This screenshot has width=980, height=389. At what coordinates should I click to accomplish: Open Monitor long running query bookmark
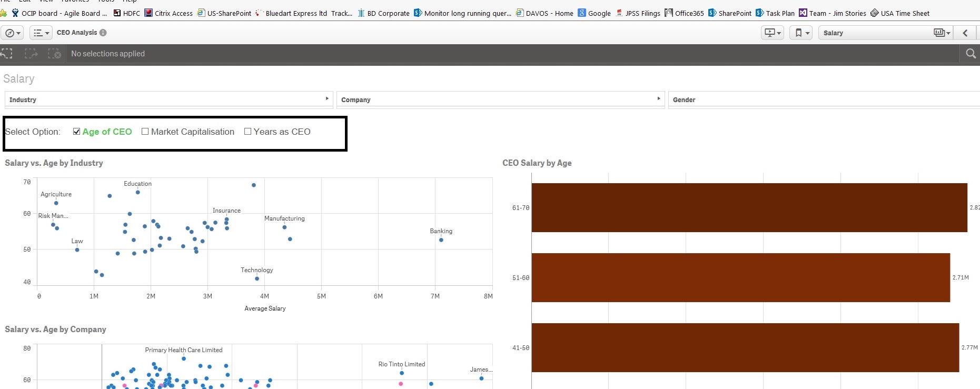pos(462,13)
